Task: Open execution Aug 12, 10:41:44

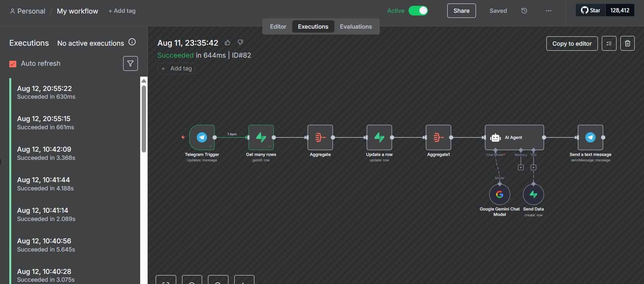Action: coord(76,184)
